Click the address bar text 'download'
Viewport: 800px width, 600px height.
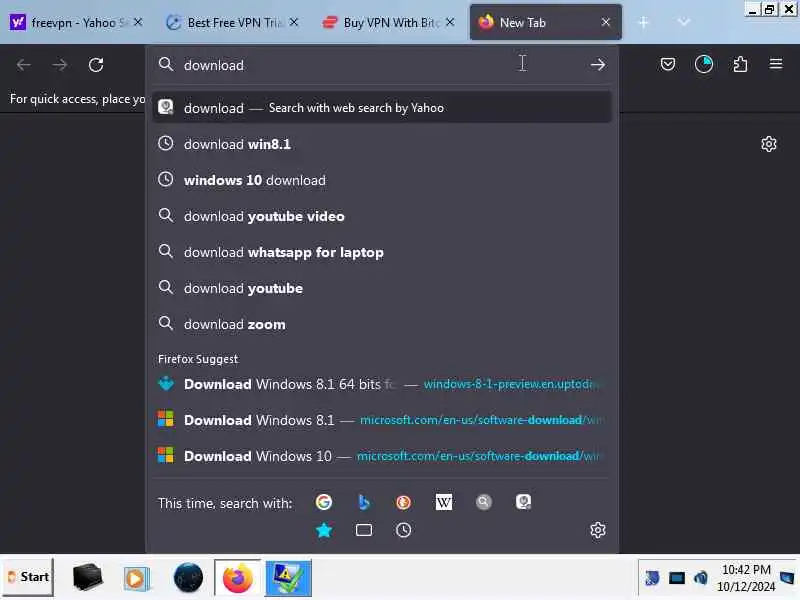click(x=214, y=65)
